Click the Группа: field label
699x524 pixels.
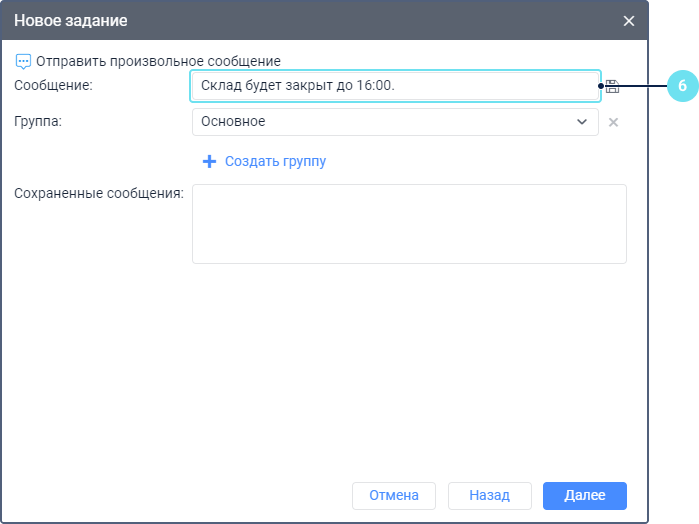pos(38,122)
